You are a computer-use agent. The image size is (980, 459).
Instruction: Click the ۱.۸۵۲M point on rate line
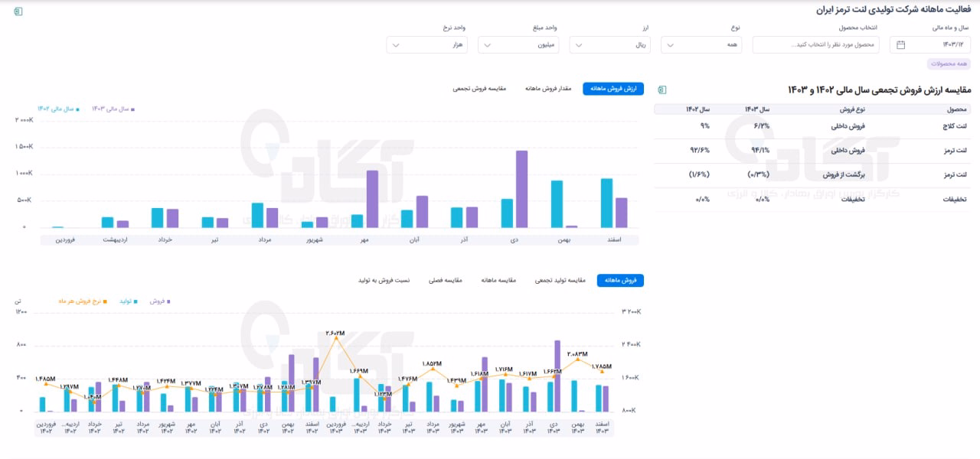point(433,368)
